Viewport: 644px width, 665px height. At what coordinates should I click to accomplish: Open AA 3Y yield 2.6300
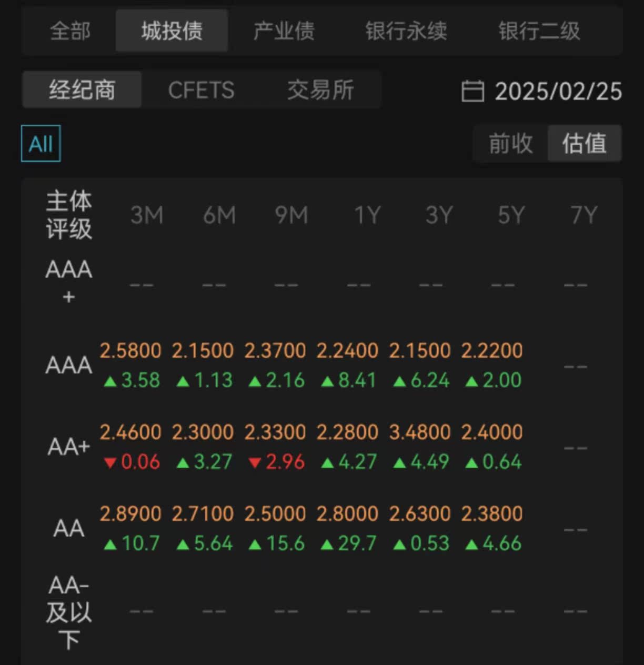(x=420, y=513)
